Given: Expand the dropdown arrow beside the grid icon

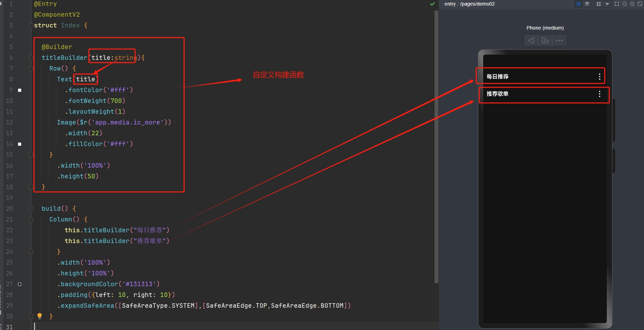Looking at the screenshot, I should [607, 4].
